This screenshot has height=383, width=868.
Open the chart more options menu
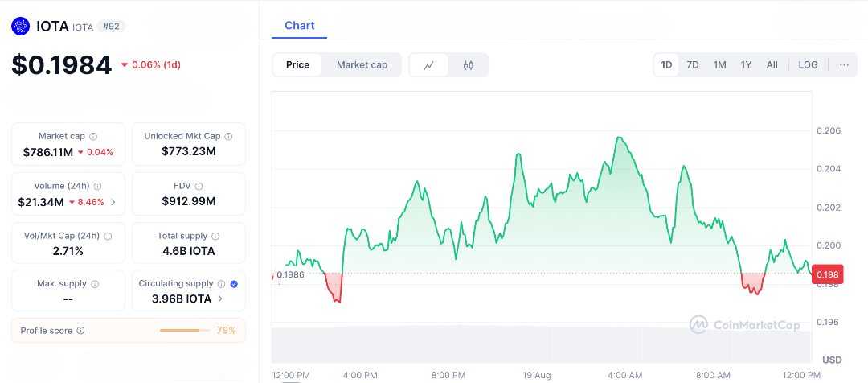(x=844, y=65)
